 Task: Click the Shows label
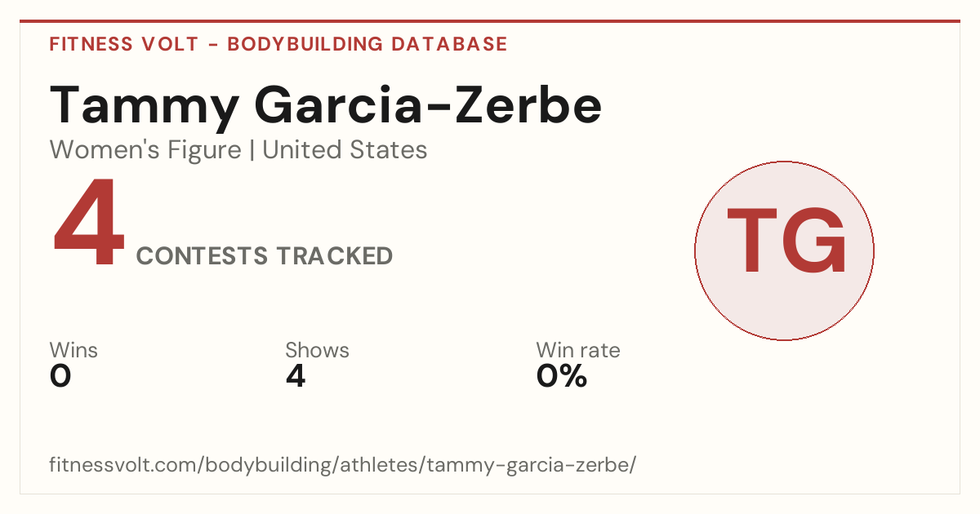pos(317,350)
